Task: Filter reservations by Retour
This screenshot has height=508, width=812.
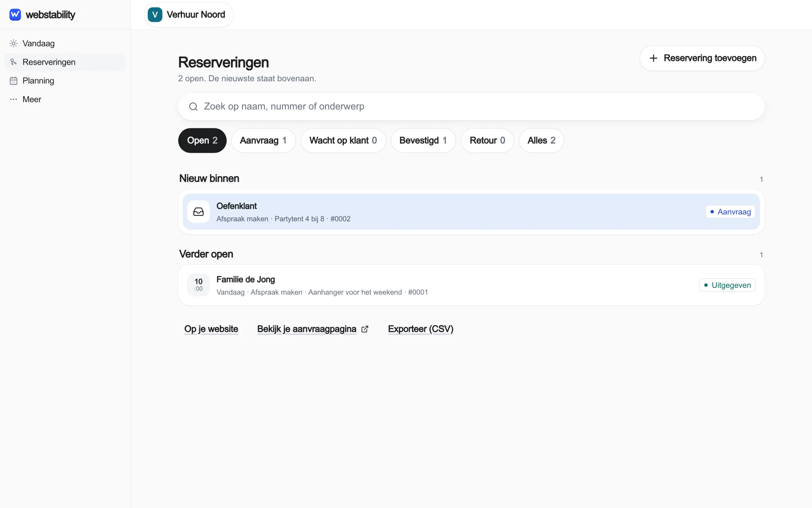Action: coord(487,141)
